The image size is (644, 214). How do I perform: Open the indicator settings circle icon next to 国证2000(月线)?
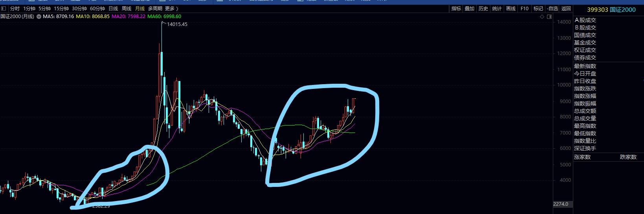[x=39, y=17]
